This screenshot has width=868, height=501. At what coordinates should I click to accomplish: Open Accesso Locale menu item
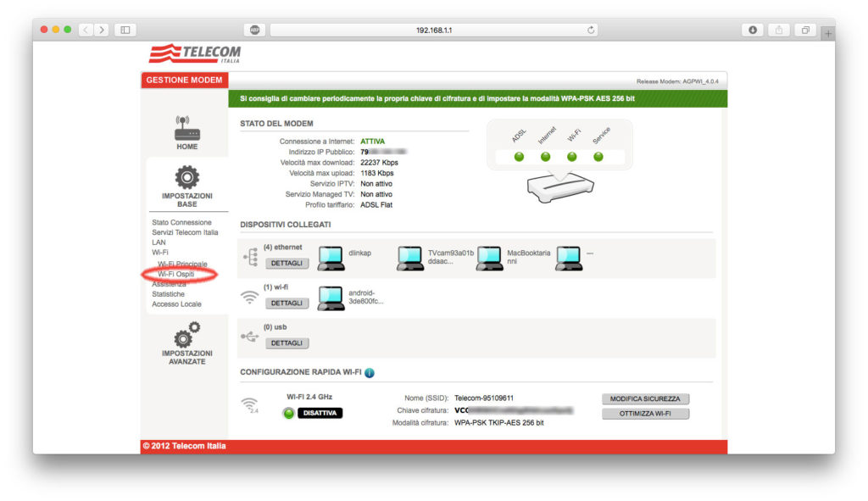(x=176, y=304)
